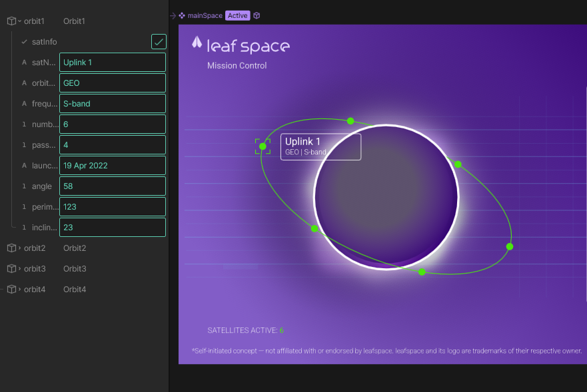Viewport: 587px width, 392px height.
Task: Click the number type icon beside pass...
Action: point(25,145)
